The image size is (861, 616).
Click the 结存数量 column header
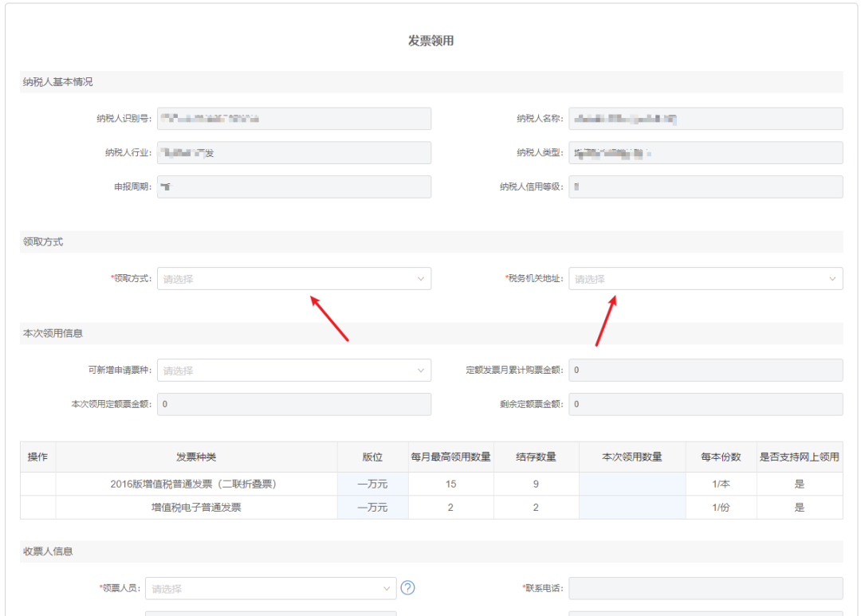[x=536, y=457]
